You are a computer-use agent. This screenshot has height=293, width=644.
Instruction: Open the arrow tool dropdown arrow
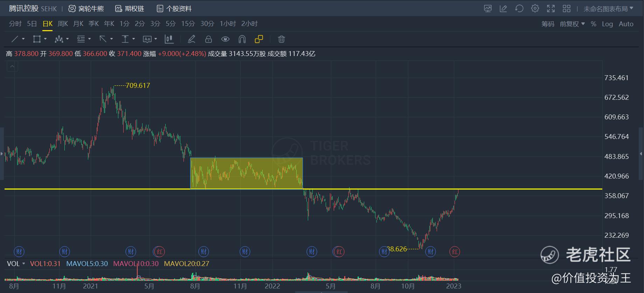(x=112, y=39)
